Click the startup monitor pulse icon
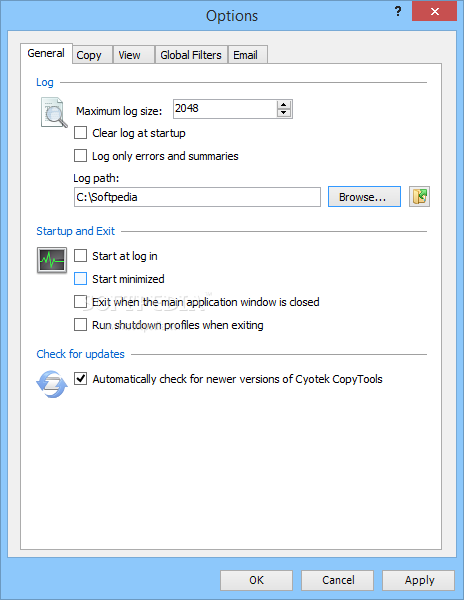The image size is (464, 600). tap(52, 260)
